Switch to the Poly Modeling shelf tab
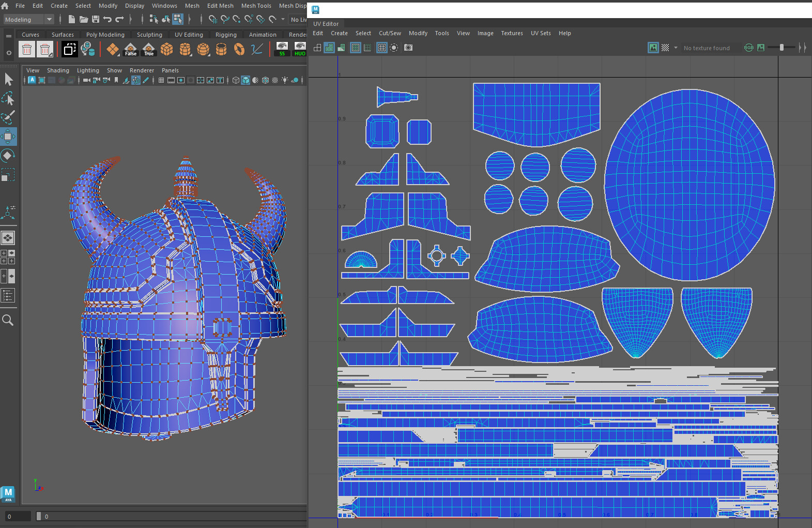Screen dimensions: 812x528 tap(105, 35)
